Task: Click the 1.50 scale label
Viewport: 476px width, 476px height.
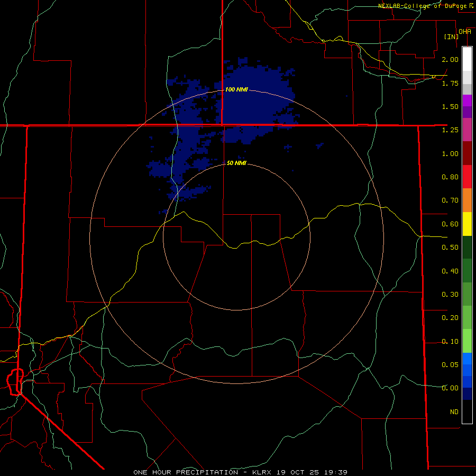Action: pyautogui.click(x=450, y=106)
